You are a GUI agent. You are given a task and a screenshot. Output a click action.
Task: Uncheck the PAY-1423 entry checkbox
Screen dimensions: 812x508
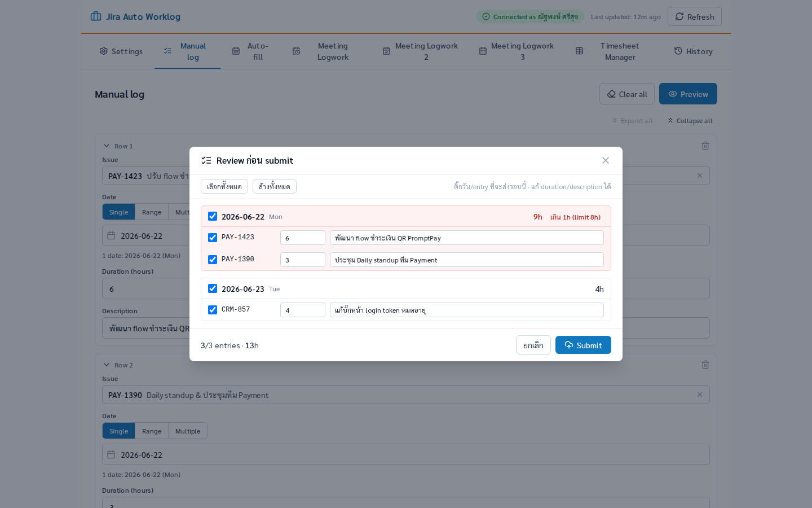(x=213, y=238)
